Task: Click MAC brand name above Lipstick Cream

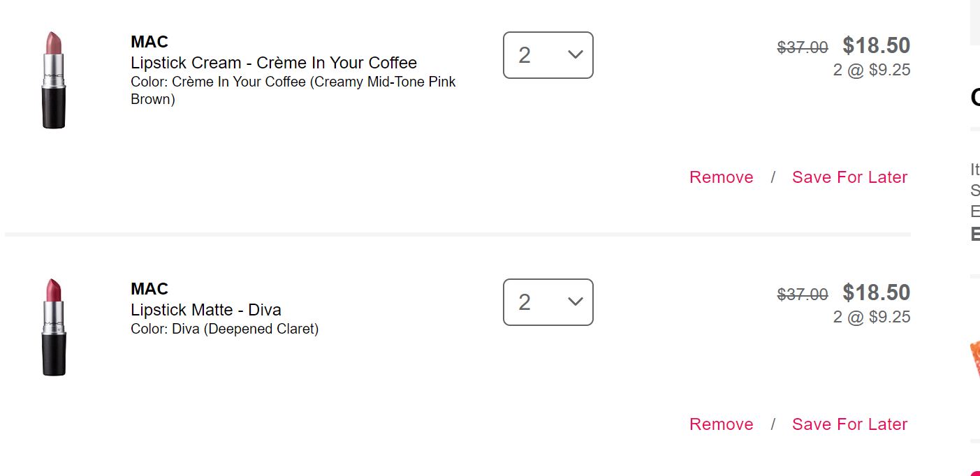Action: pos(149,42)
